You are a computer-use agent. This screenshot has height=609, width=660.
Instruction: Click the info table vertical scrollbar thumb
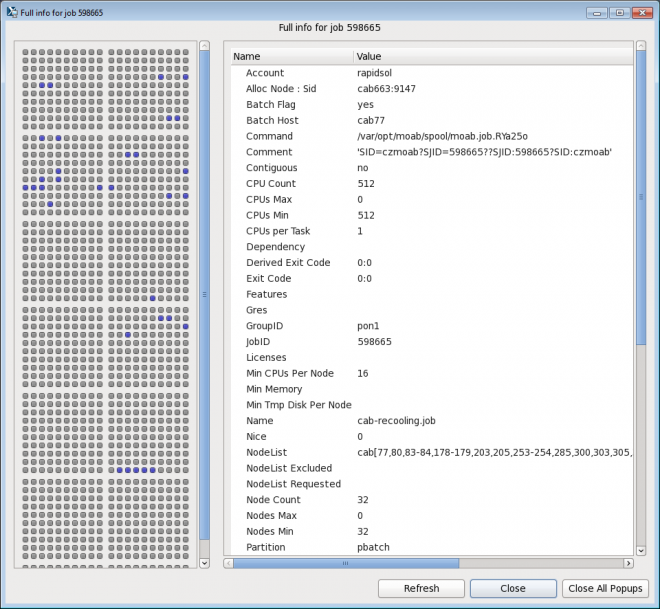coord(641,198)
